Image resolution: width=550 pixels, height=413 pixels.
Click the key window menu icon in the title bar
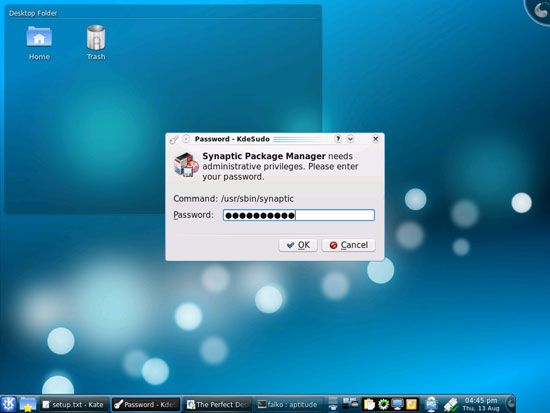click(x=174, y=139)
